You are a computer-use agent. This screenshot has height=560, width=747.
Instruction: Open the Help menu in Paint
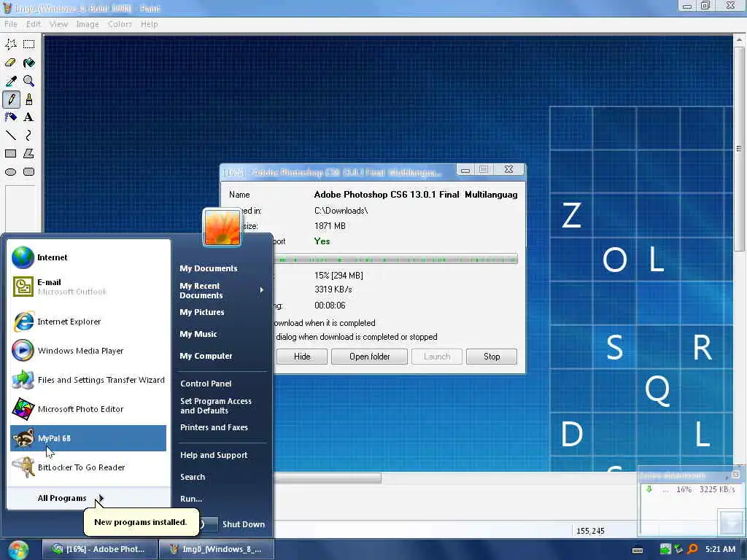point(149,24)
